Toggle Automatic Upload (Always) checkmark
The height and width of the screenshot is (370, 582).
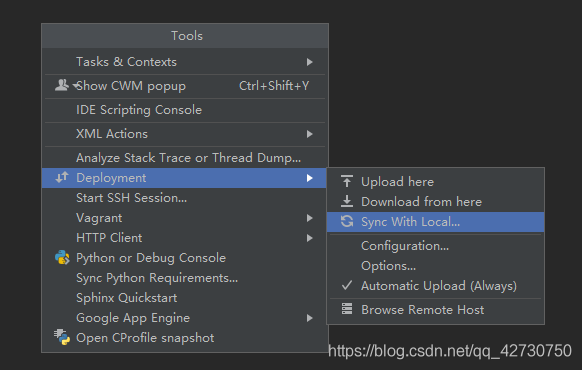347,285
